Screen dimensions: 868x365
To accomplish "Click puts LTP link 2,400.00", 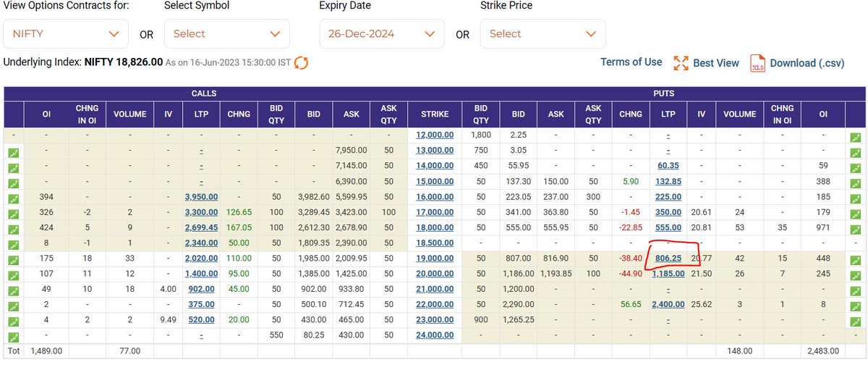I will pyautogui.click(x=668, y=306).
